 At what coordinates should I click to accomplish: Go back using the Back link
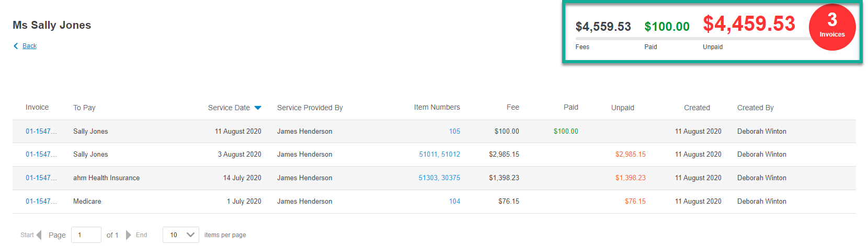click(30, 46)
